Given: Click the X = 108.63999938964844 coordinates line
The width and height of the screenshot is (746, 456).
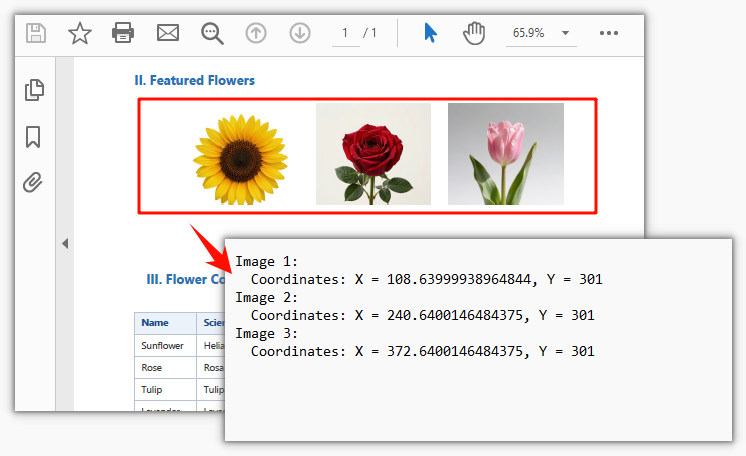Looking at the screenshot, I should point(427,279).
